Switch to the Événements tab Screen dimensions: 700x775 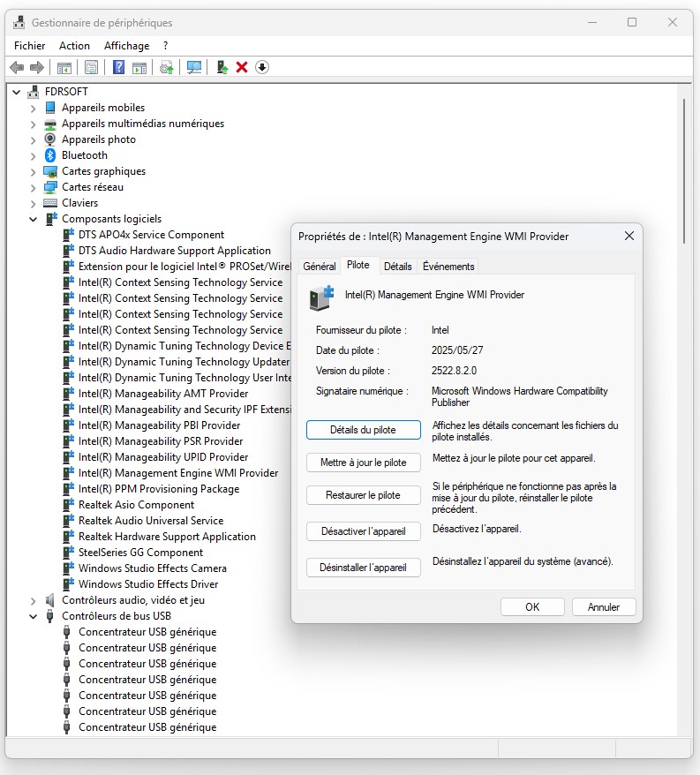click(x=448, y=267)
